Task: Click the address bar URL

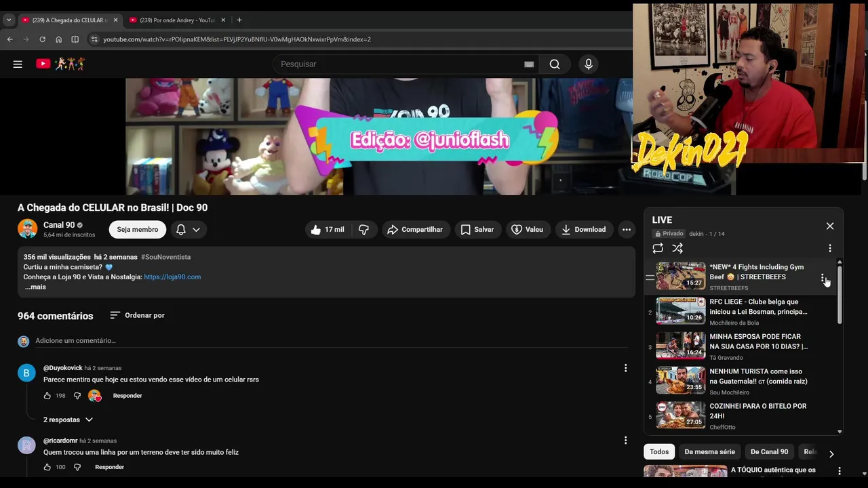Action: point(237,39)
